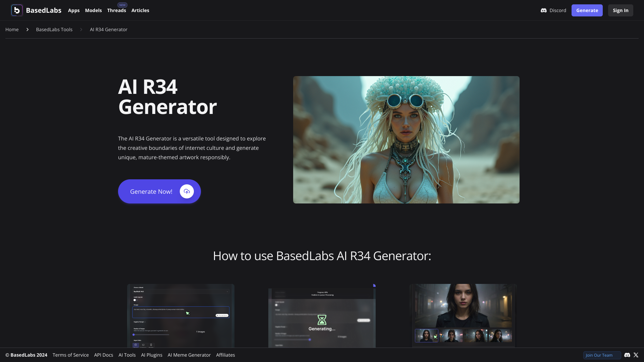Click the AI Meme Generator link

click(189, 355)
